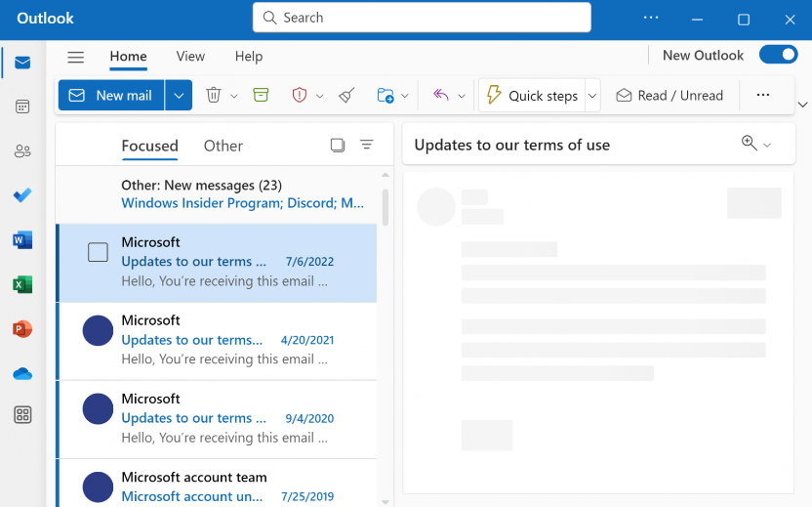
Task: Sweep messages with the broom icon
Action: (x=346, y=96)
